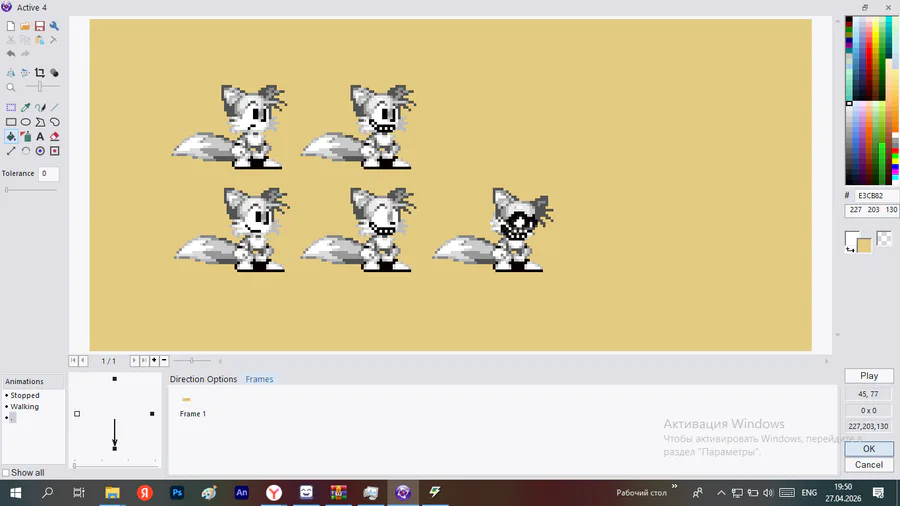Open Photoshop from the taskbar
900x506 pixels.
[x=177, y=492]
